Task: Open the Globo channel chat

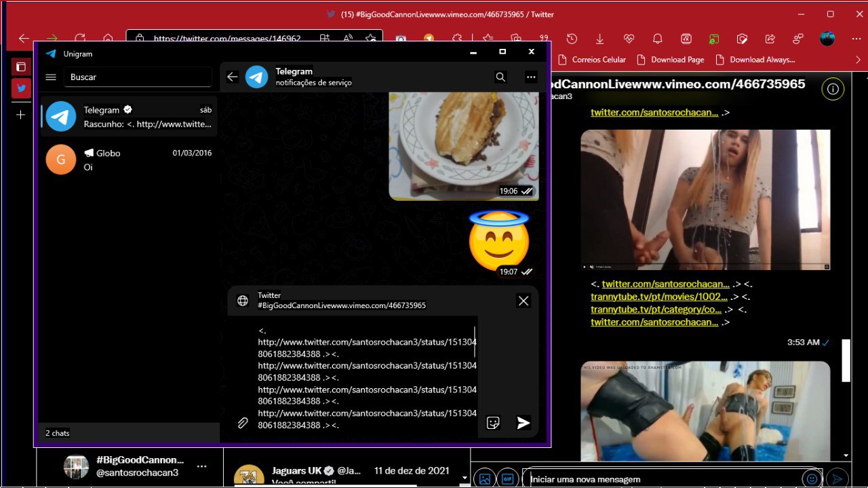Action: click(129, 159)
